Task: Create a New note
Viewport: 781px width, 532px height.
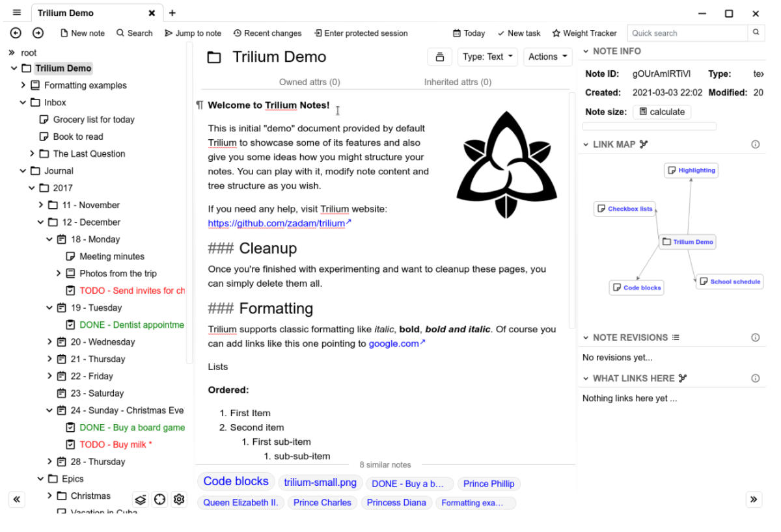Action: click(x=82, y=33)
